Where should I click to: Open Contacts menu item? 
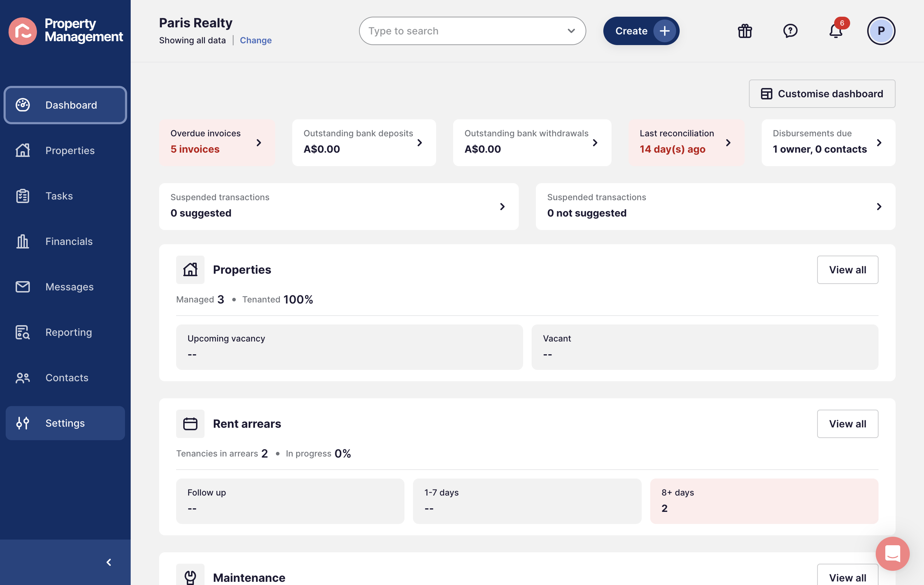click(65, 377)
